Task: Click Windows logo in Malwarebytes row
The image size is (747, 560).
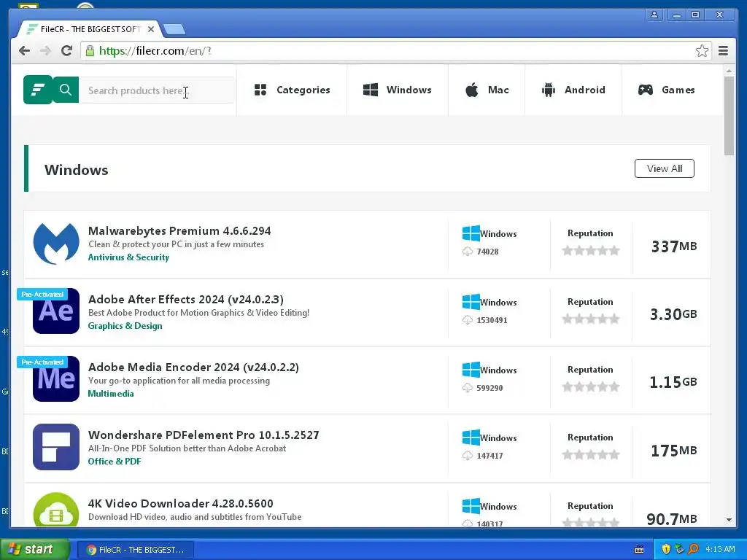Action: coord(471,233)
